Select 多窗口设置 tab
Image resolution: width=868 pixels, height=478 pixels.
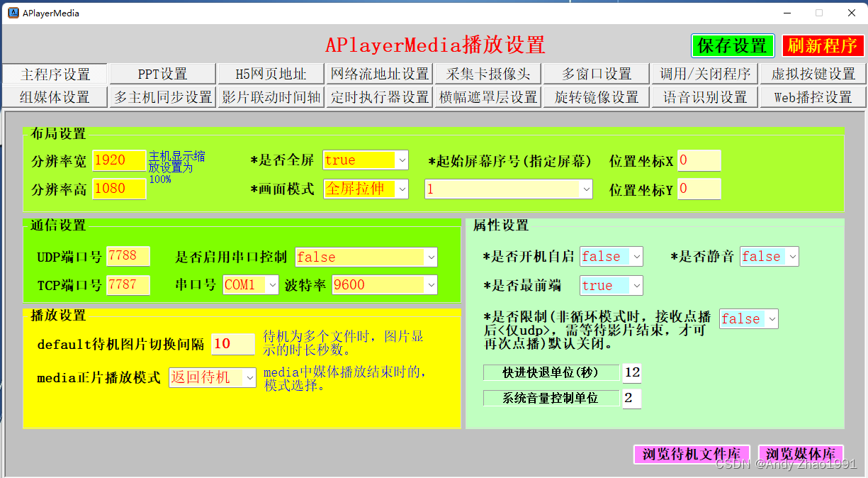tap(597, 74)
